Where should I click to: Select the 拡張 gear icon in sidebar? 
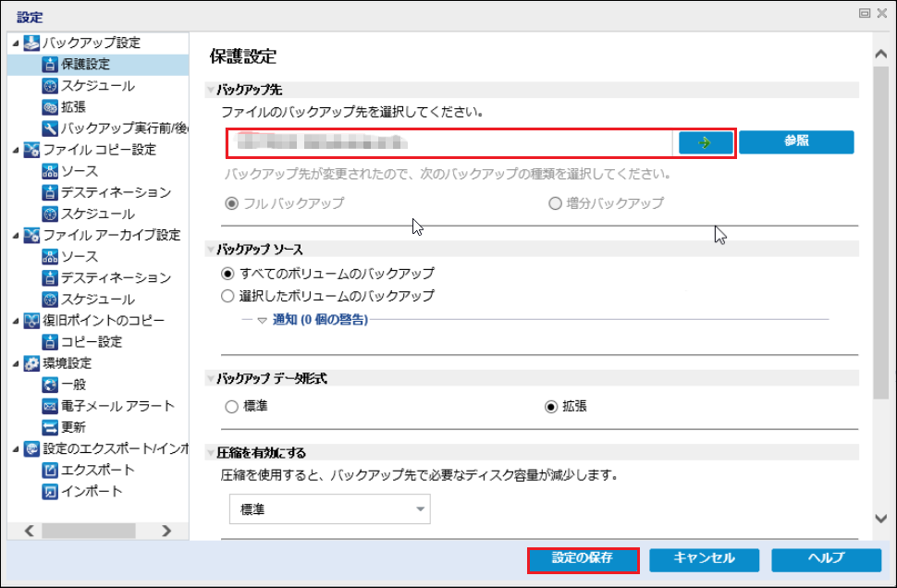pyautogui.click(x=50, y=107)
